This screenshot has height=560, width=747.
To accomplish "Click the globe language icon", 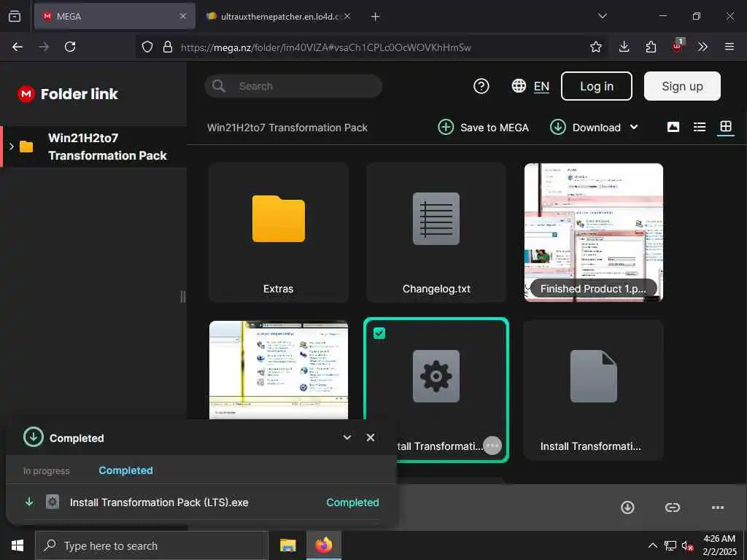I will [519, 86].
